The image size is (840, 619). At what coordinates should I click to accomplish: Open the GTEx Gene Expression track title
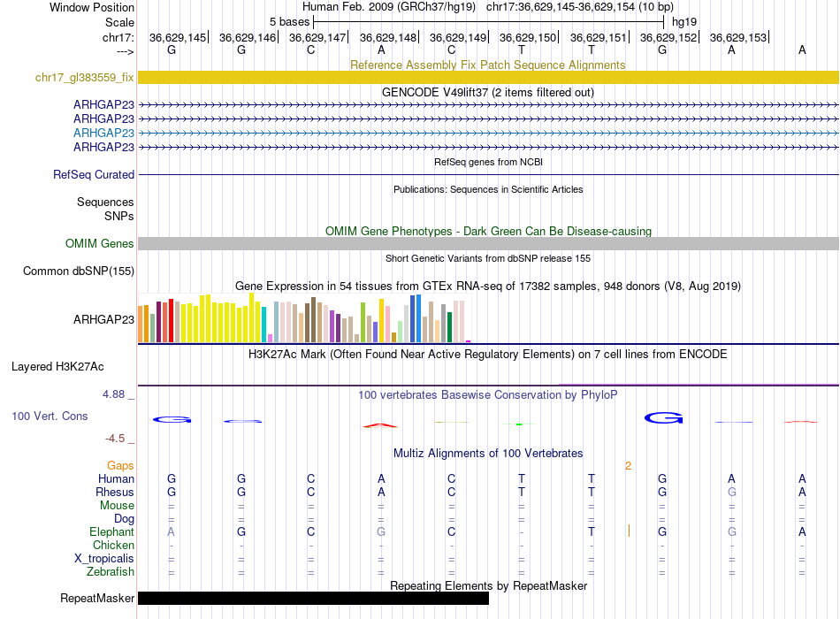point(488,287)
